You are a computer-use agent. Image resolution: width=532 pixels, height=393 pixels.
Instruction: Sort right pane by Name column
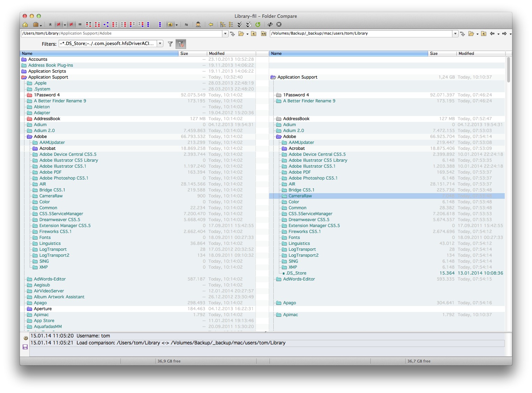click(349, 53)
